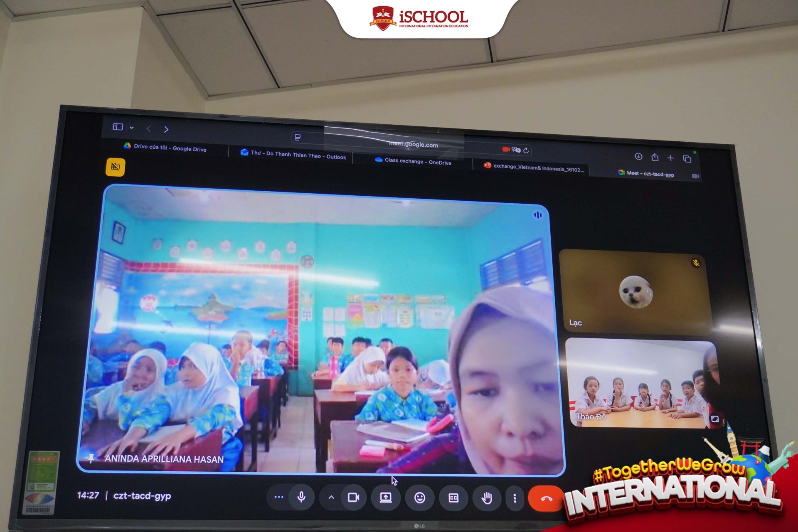Raise hand in the meeting
Viewport: 798px width, 532px height.
point(487,498)
